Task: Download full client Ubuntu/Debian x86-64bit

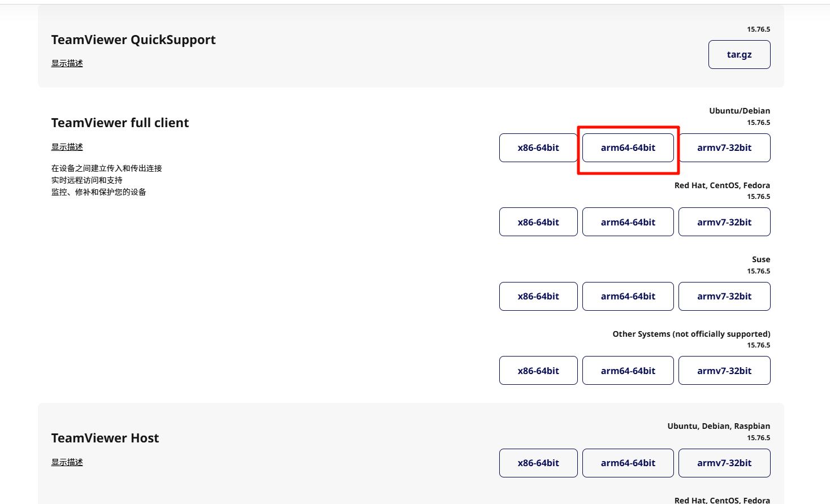Action: pyautogui.click(x=538, y=148)
